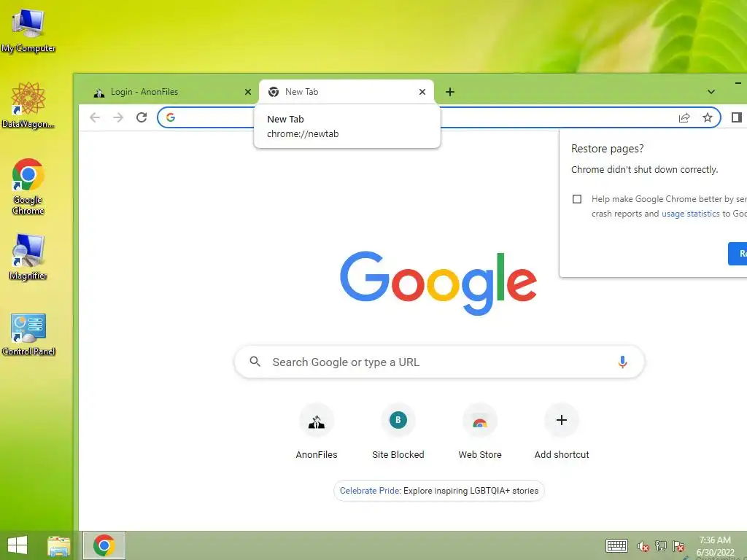Close the New Tab tab
This screenshot has height=560, width=747.
(x=422, y=92)
